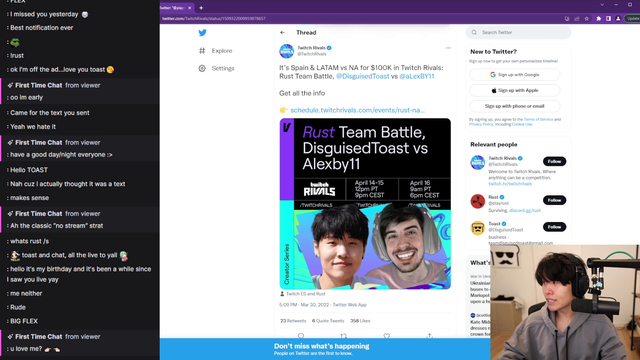Click the Toast profile avatar in Relevant people
The height and width of the screenshot is (360, 640).
click(x=478, y=228)
